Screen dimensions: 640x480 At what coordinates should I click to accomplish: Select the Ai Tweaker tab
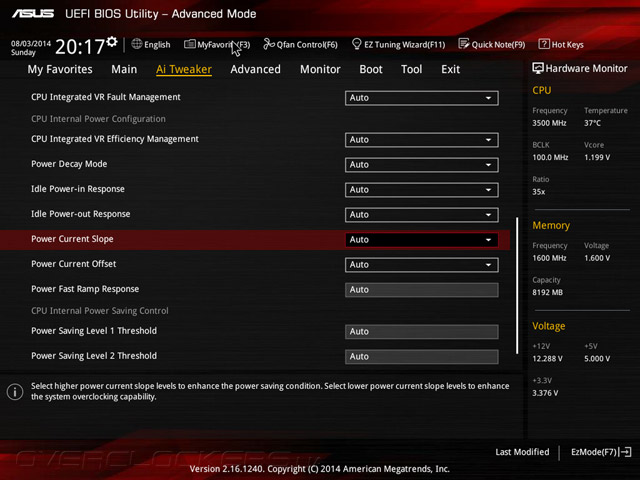[184, 69]
